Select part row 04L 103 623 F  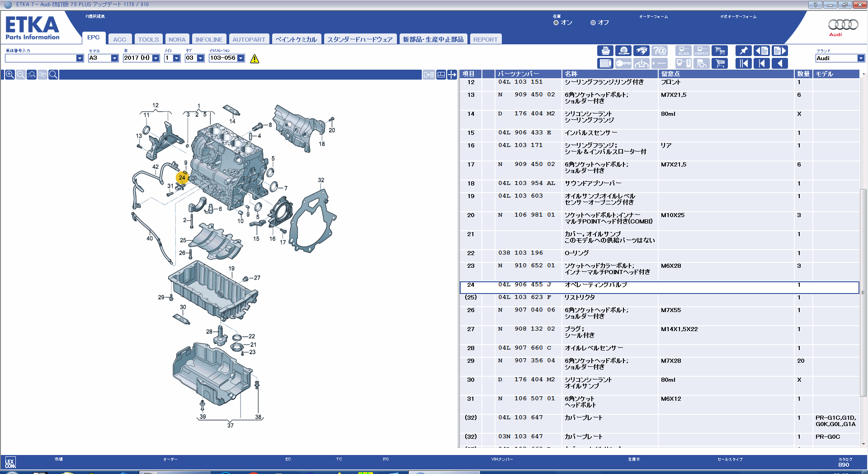click(524, 298)
